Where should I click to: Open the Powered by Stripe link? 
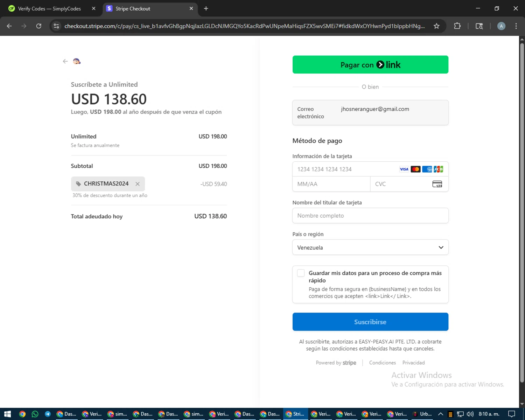tap(336, 363)
